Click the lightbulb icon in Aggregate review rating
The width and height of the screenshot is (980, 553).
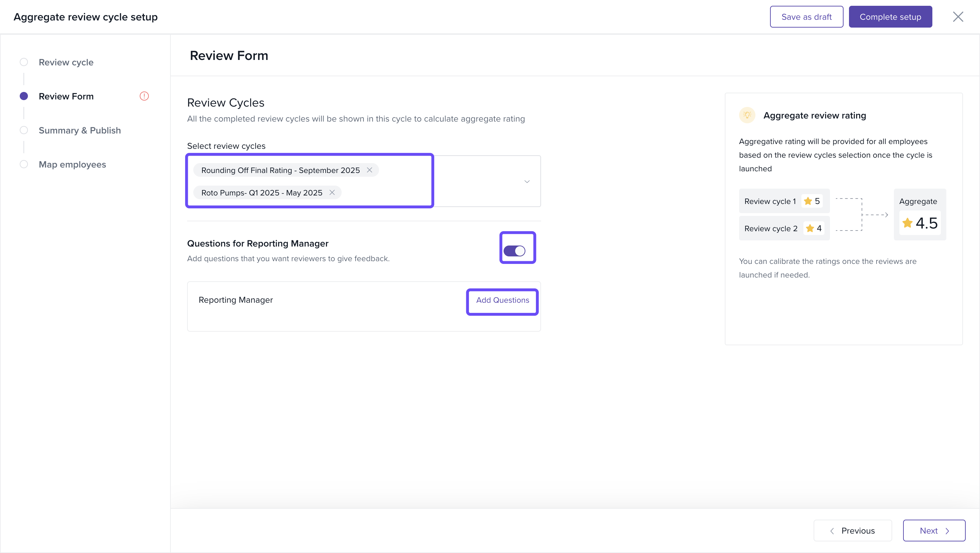click(x=747, y=115)
